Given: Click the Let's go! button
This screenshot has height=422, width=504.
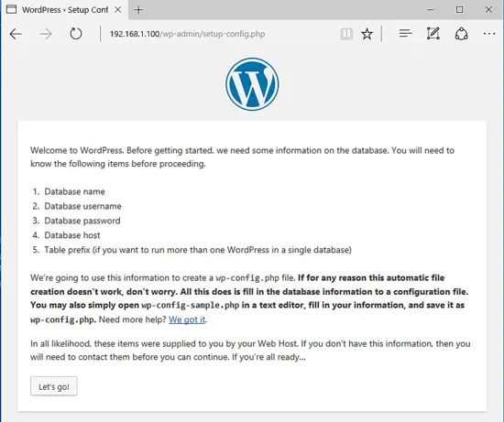Looking at the screenshot, I should (x=54, y=386).
